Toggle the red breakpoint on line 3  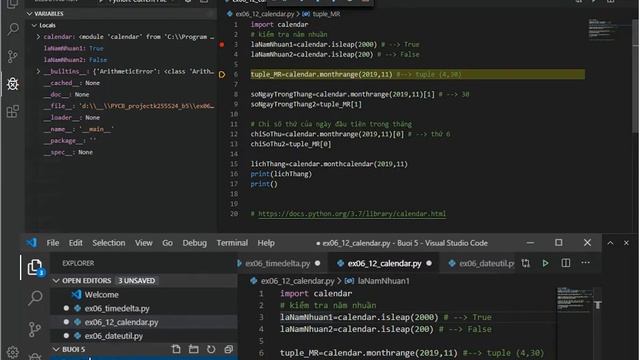pyautogui.click(x=222, y=44)
